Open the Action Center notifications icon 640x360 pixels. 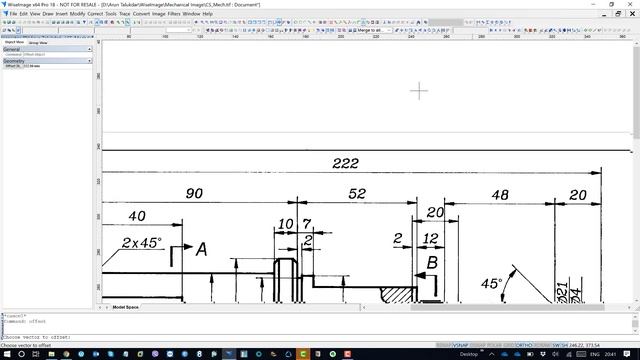click(627, 354)
